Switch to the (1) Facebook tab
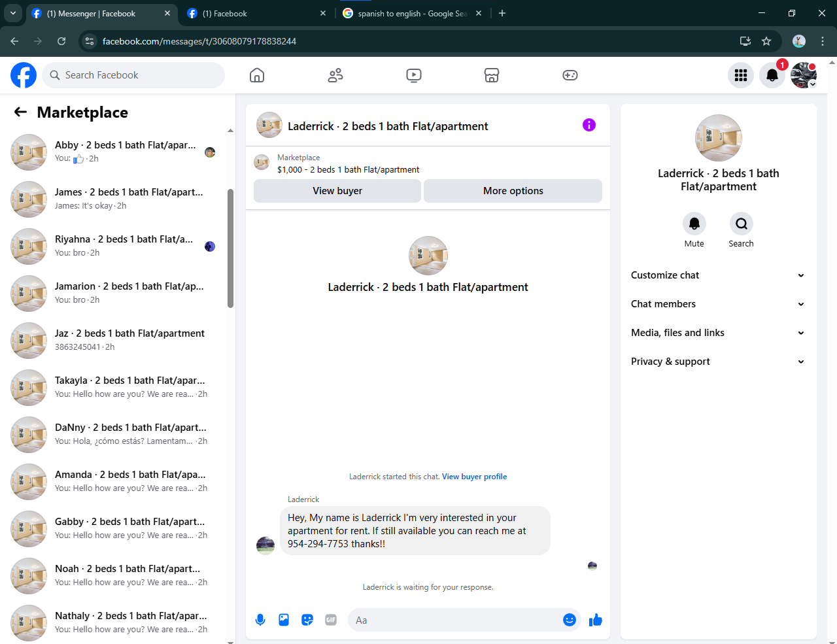Image resolution: width=837 pixels, height=644 pixels. click(x=256, y=14)
